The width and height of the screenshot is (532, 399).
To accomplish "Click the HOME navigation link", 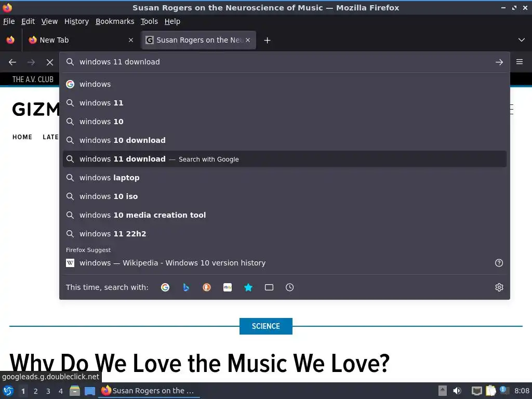I will tap(22, 137).
